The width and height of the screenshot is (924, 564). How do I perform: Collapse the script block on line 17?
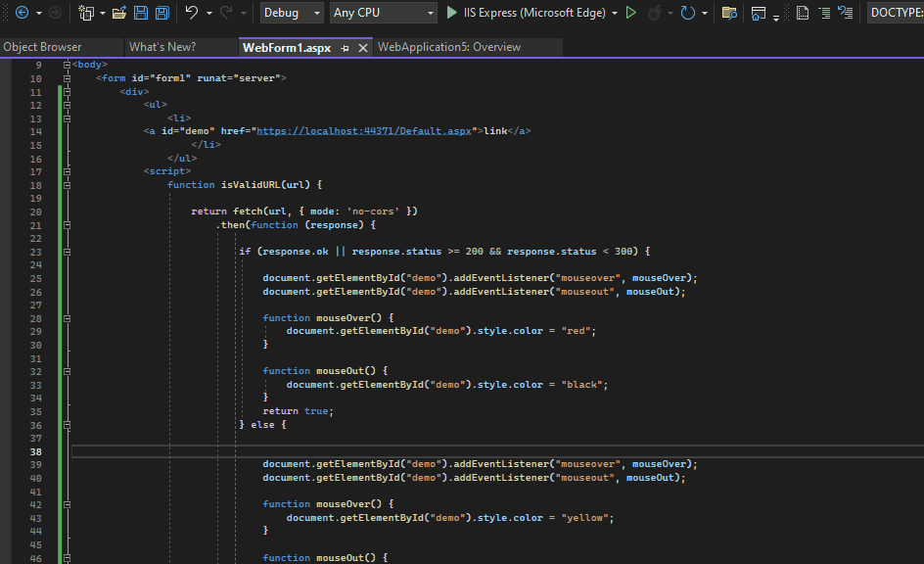pyautogui.click(x=67, y=171)
